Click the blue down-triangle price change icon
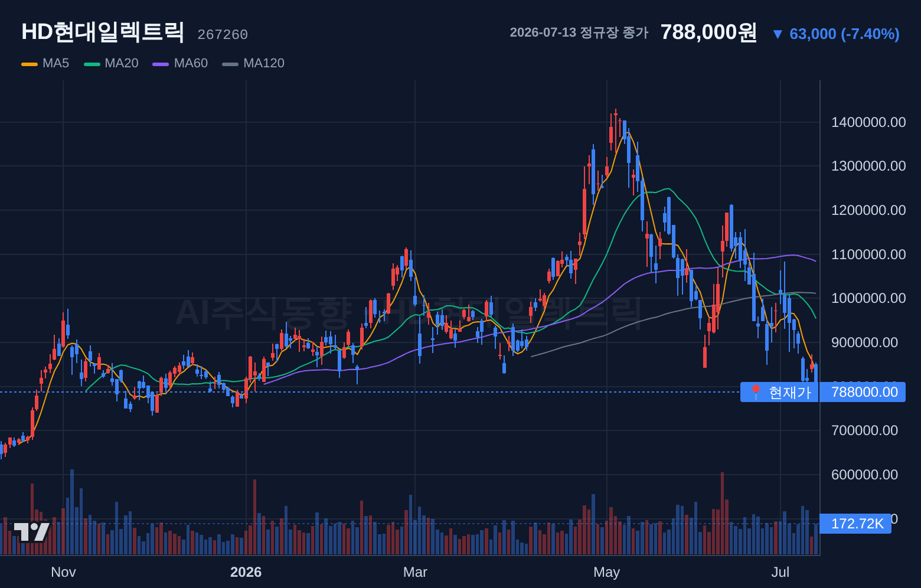This screenshot has width=921, height=588. click(x=778, y=34)
